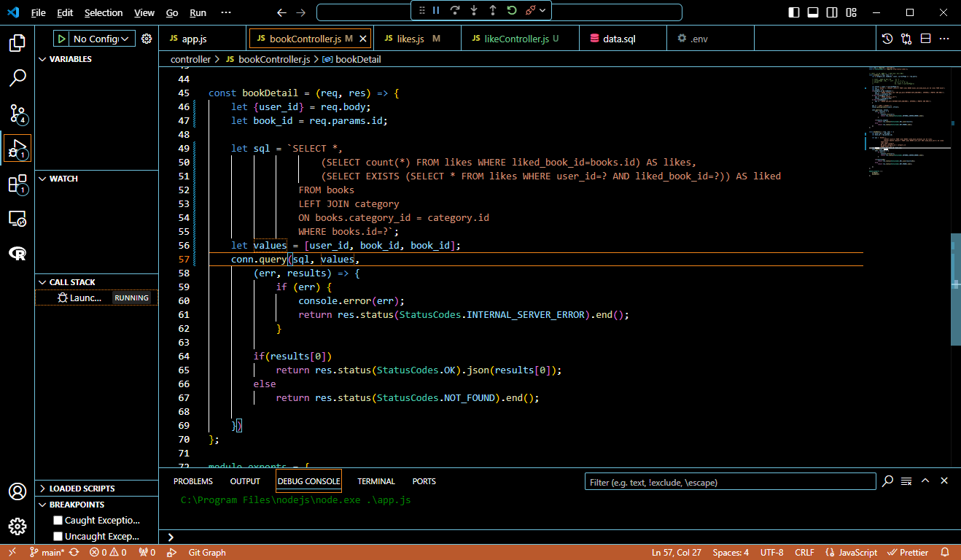The image size is (961, 560).
Task: Open the Run and Debug view
Action: (x=17, y=148)
